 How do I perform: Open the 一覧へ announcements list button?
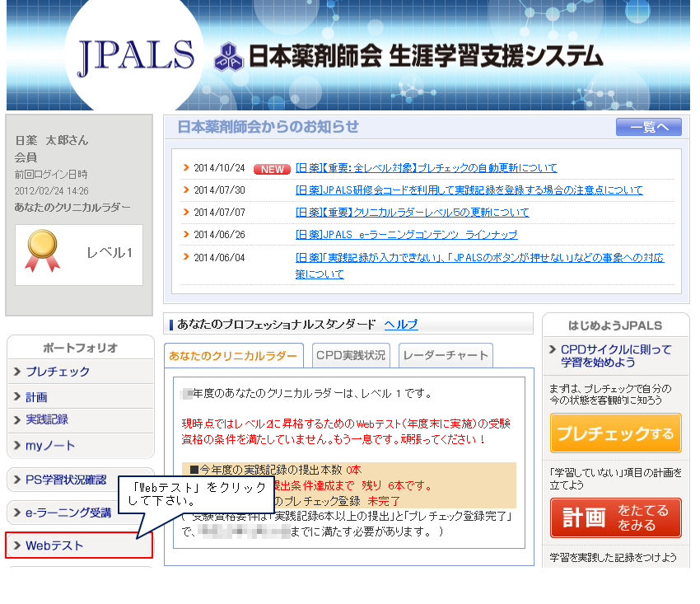point(649,128)
